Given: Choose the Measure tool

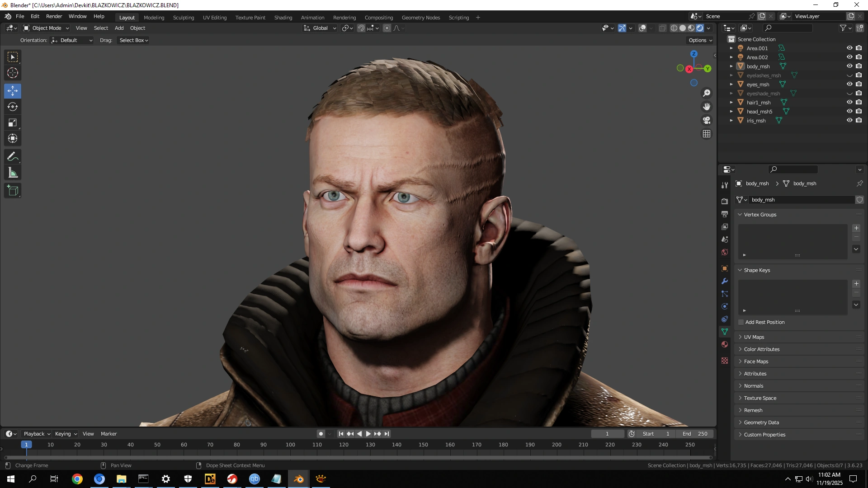Looking at the screenshot, I should click(13, 173).
